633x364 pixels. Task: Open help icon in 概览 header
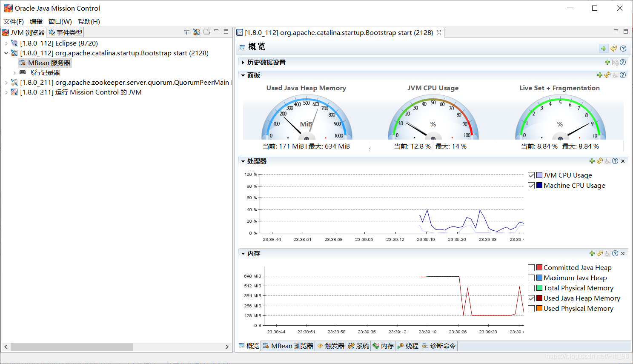point(623,49)
